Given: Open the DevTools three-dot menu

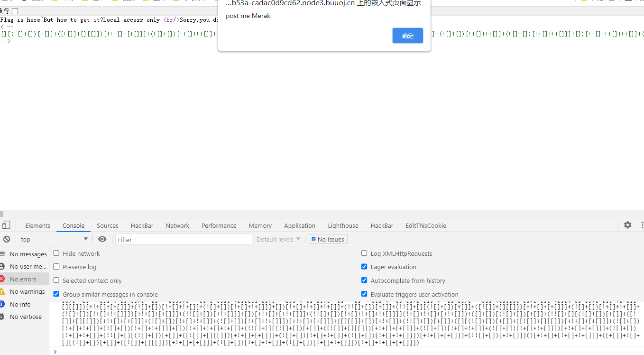Looking at the screenshot, I should point(642,225).
